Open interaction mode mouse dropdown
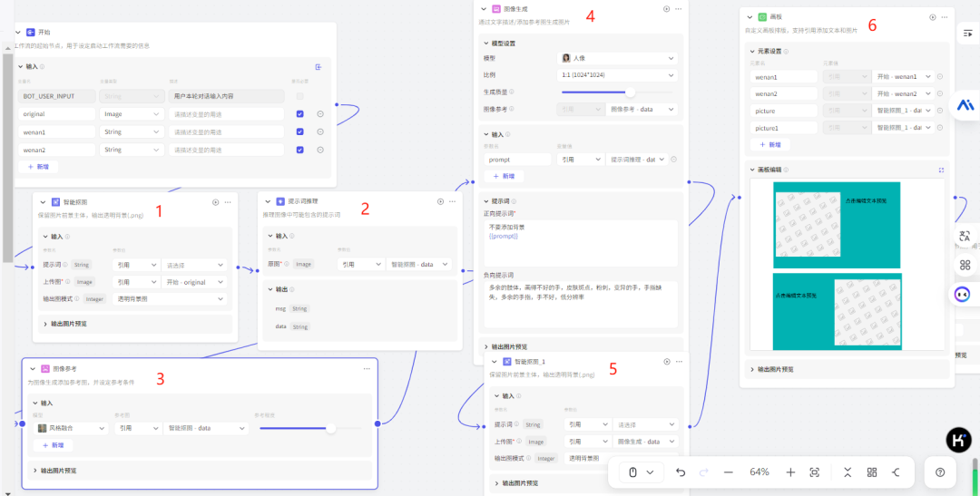 coord(641,472)
